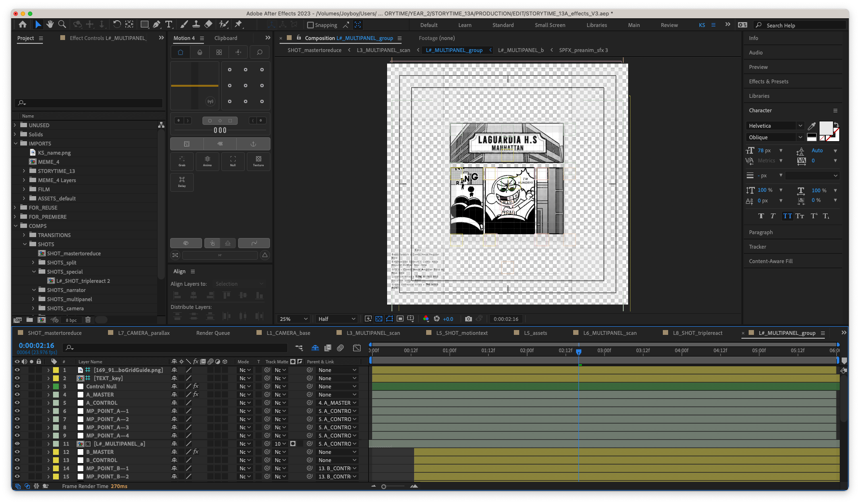
Task: Take a snapshot with camera icon
Action: pyautogui.click(x=468, y=319)
